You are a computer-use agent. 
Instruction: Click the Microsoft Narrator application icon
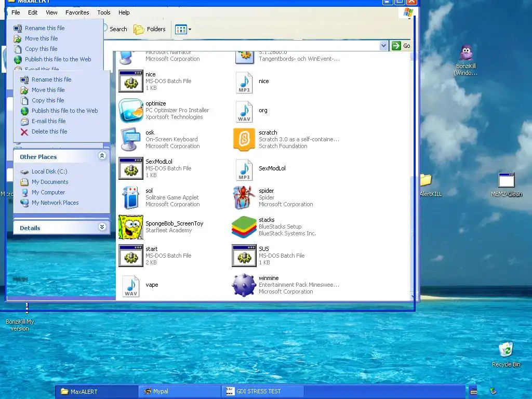[x=127, y=58]
